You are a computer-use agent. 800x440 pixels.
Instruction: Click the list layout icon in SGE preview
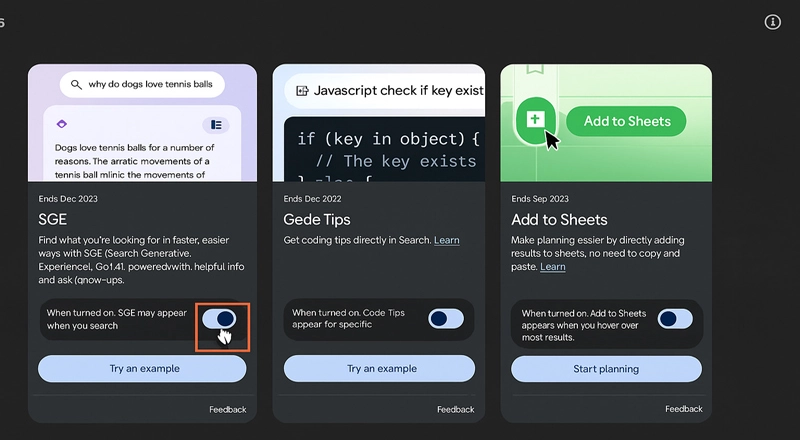point(215,125)
